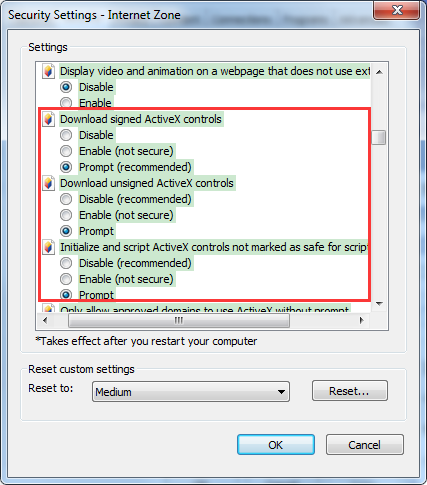Click the vertical scrollbar thumb
This screenshot has height=485, width=427.
(x=379, y=137)
